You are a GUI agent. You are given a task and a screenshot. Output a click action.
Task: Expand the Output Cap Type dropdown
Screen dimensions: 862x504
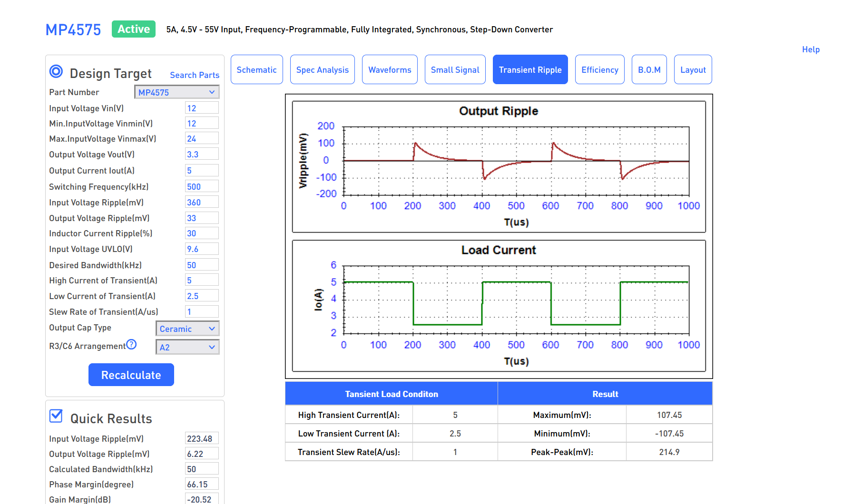(x=187, y=329)
